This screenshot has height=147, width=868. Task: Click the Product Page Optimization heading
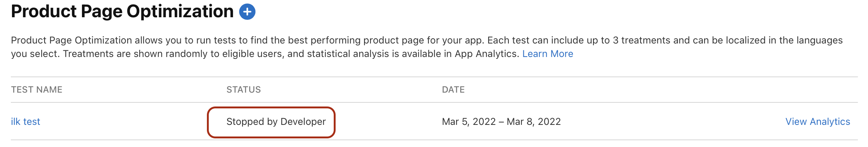coord(122,12)
